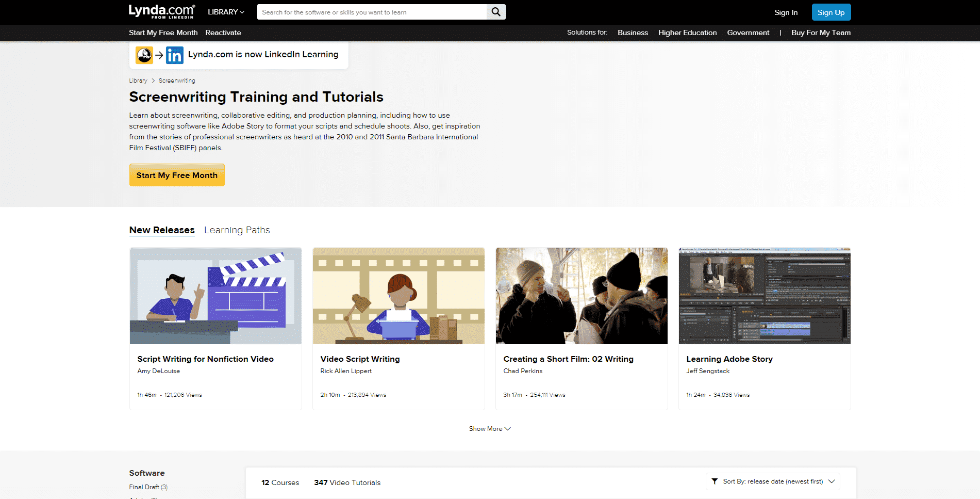Open the Learning Adobe Story thumbnail
Viewport: 980px width, 499px height.
765,296
